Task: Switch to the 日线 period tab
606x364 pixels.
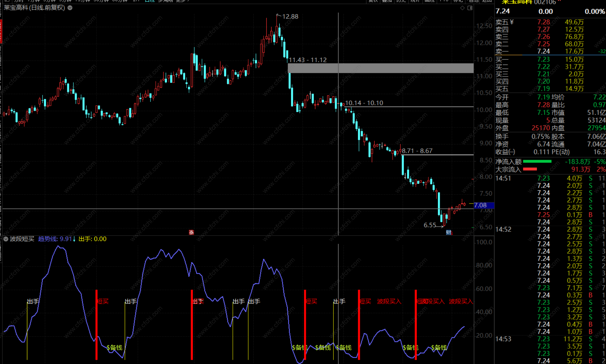Action: (x=150, y=1)
